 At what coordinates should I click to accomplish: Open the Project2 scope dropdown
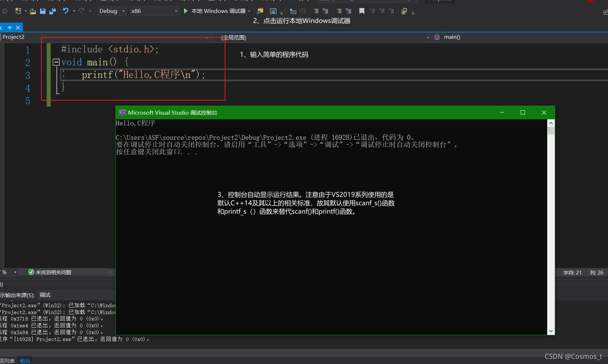[x=105, y=37]
